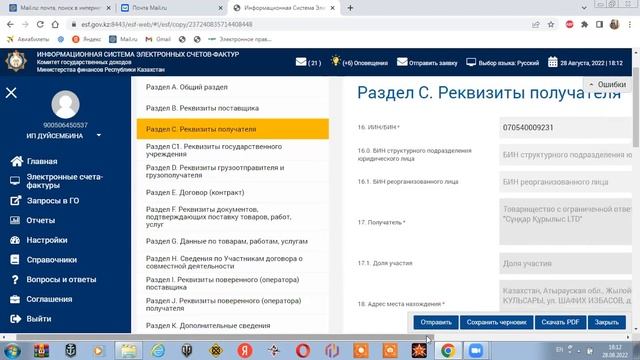Click the Адрес места нахождения field
The height and width of the screenshot is (360, 640).
(565, 297)
